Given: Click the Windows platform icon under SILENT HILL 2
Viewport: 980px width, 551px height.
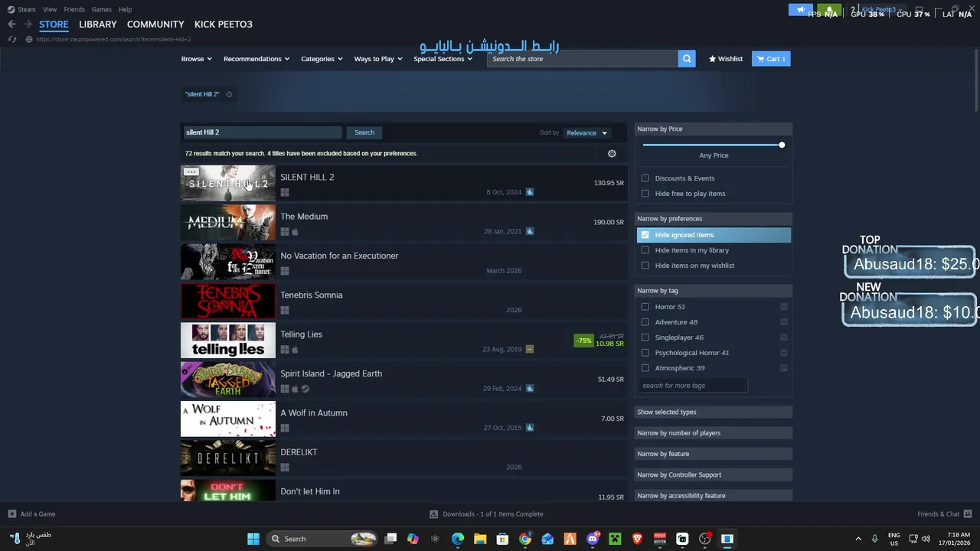Looking at the screenshot, I should click(x=285, y=193).
